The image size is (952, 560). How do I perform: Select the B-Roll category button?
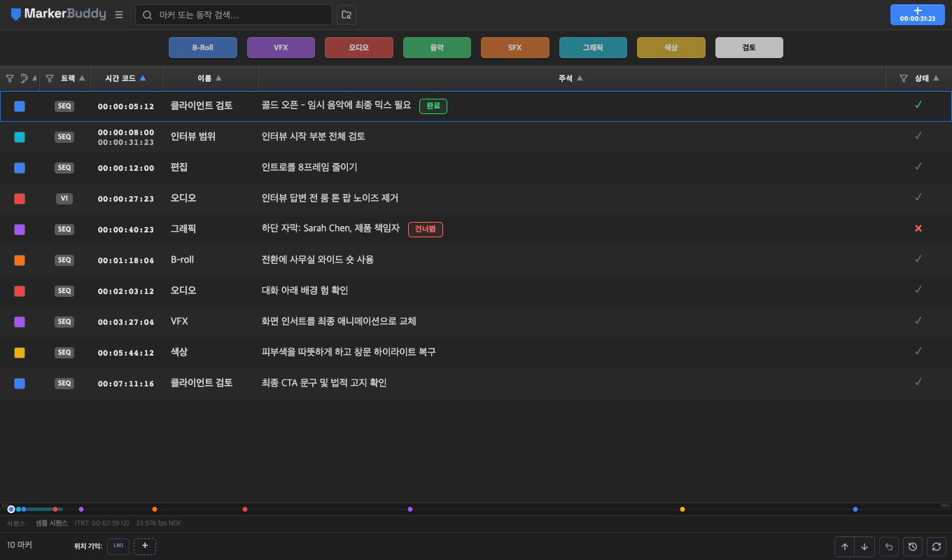point(203,48)
